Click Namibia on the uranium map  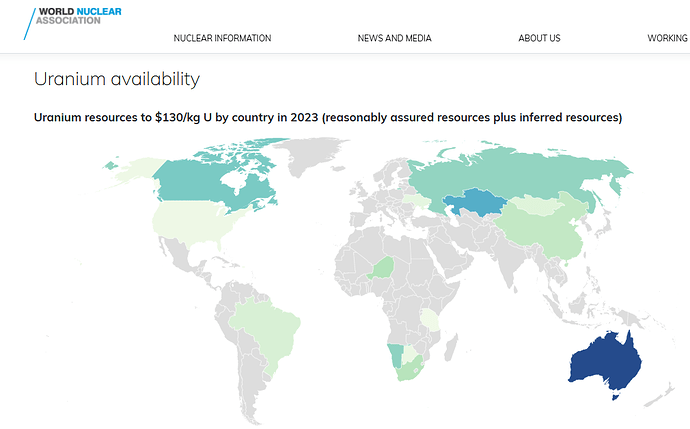click(x=395, y=354)
